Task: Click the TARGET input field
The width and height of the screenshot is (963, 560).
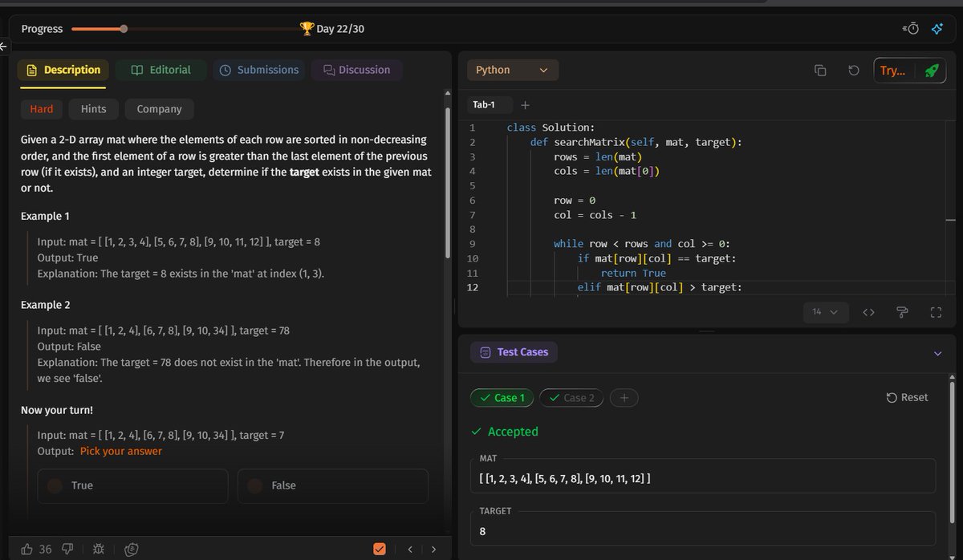Action: coord(703,528)
